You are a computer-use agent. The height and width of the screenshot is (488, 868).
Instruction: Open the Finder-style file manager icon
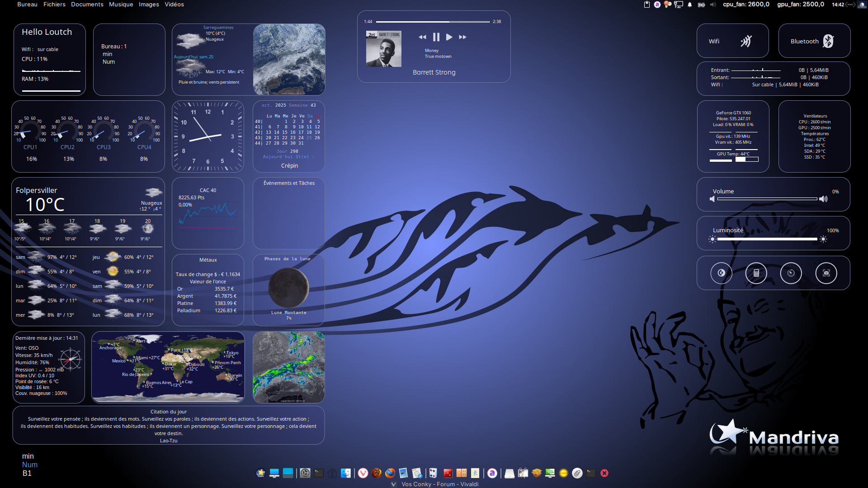(x=346, y=473)
